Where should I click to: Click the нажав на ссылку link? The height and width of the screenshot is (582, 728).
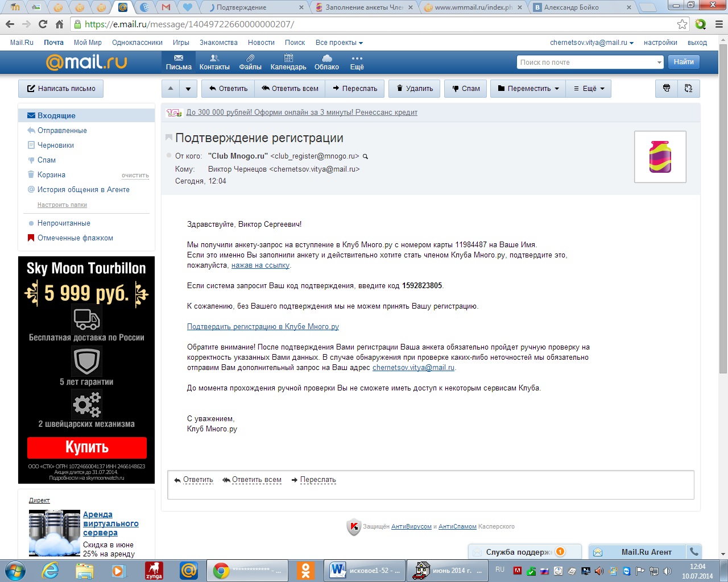[260, 265]
